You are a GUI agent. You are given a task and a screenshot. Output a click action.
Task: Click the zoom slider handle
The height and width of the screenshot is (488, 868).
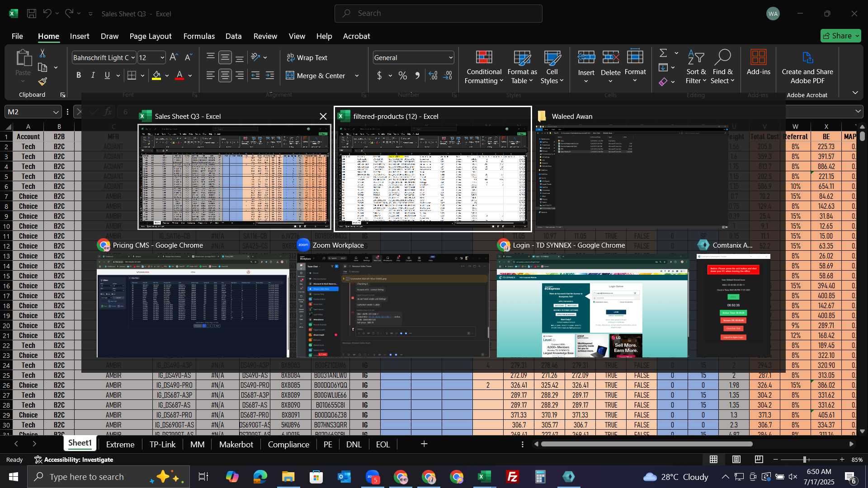pos(805,460)
